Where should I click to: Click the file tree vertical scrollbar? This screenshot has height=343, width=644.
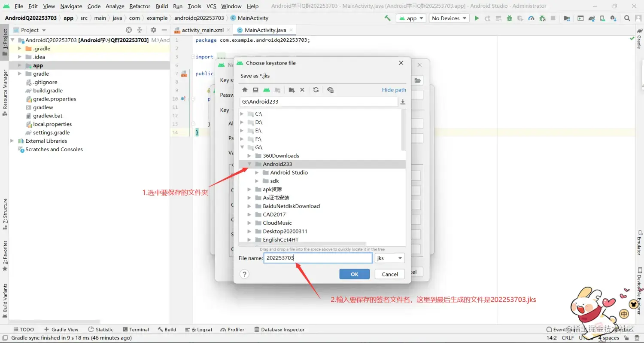pyautogui.click(x=403, y=130)
